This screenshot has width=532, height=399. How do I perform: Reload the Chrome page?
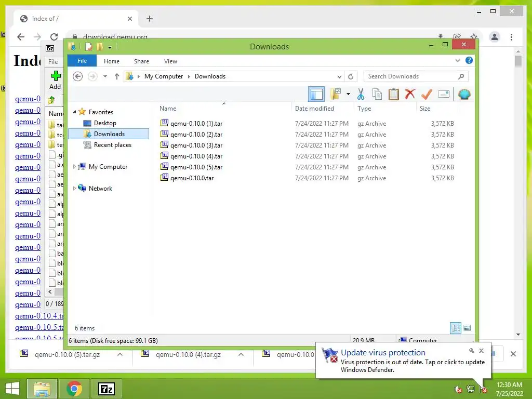point(54,37)
